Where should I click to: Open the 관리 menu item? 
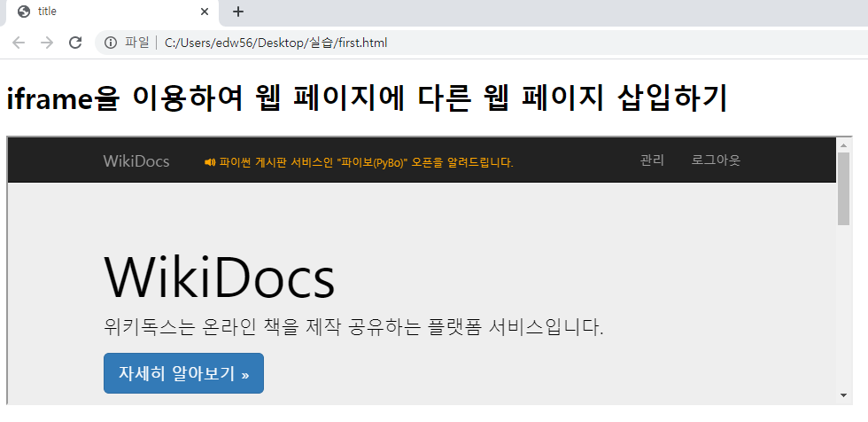(x=652, y=160)
